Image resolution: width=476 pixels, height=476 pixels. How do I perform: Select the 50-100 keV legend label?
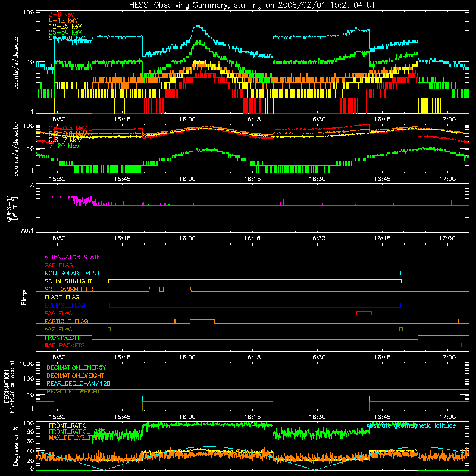pos(67,38)
